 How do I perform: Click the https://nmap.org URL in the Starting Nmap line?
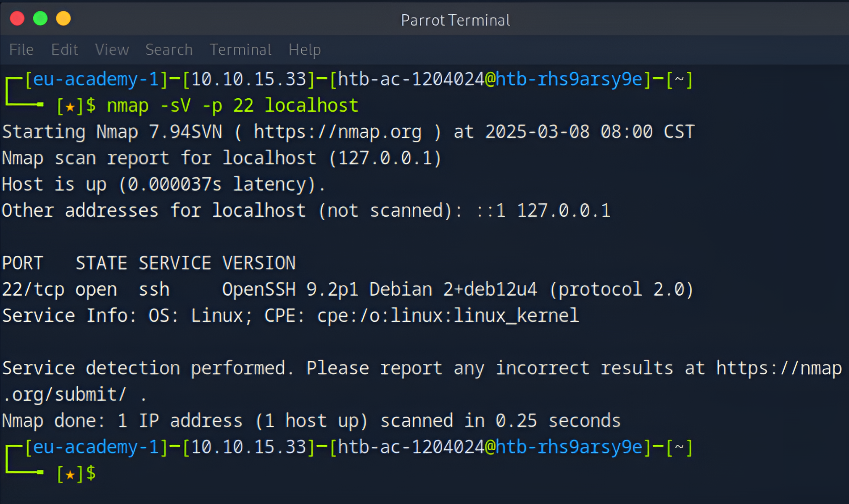point(337,132)
